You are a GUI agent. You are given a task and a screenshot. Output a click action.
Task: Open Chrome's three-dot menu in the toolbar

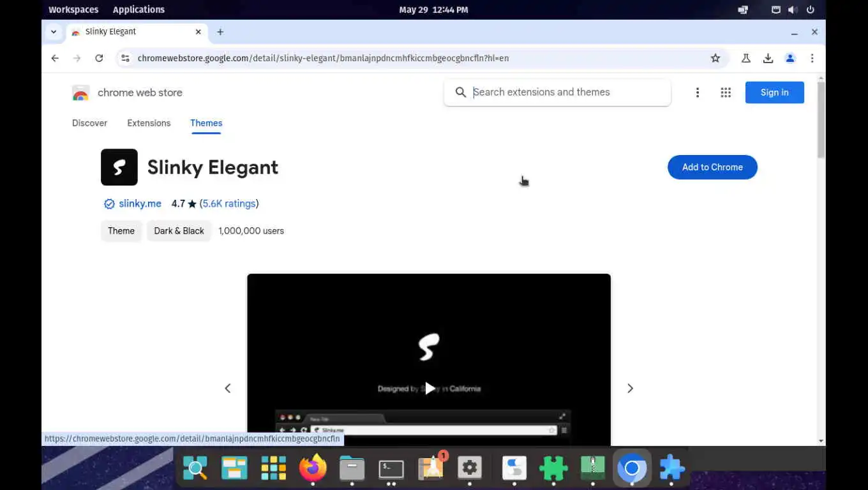pyautogui.click(x=812, y=58)
